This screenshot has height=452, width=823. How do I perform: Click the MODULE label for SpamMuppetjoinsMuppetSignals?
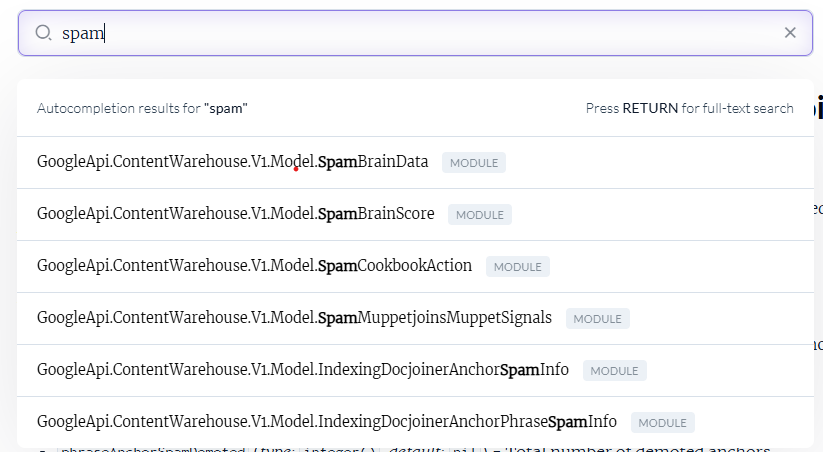597,319
